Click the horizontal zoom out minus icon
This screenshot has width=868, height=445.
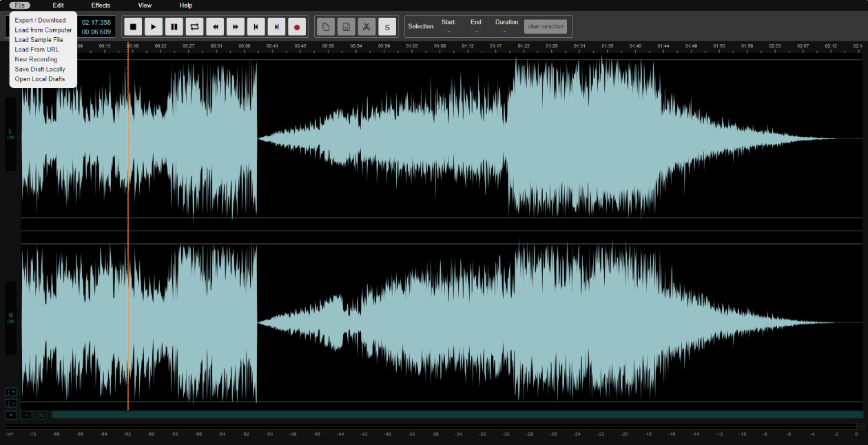[26, 415]
